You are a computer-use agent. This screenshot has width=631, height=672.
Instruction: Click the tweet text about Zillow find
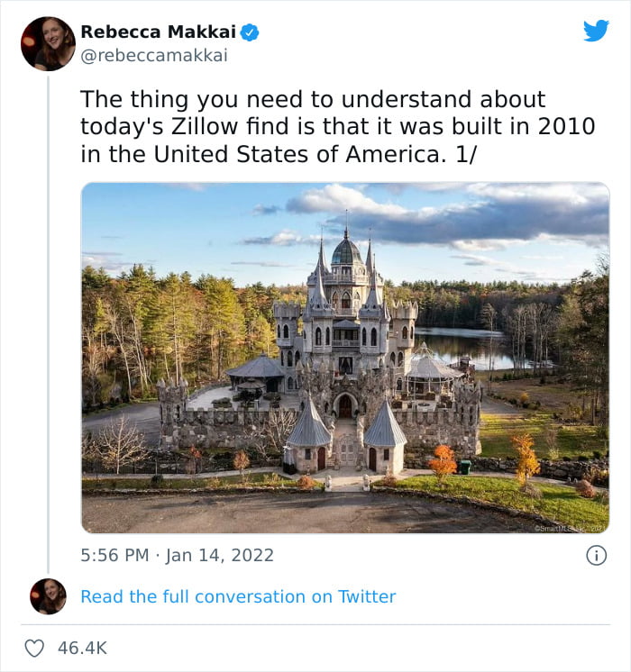[x=338, y=127]
